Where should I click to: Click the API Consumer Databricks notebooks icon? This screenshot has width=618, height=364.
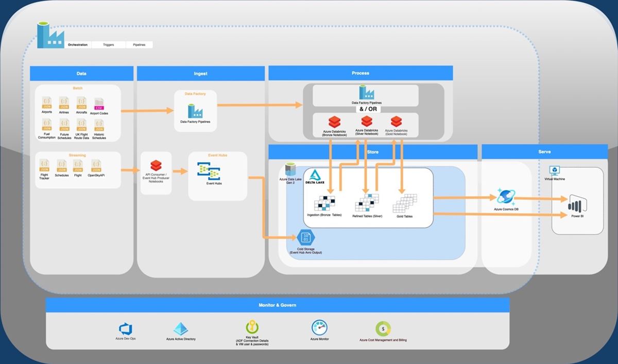pyautogui.click(x=156, y=166)
